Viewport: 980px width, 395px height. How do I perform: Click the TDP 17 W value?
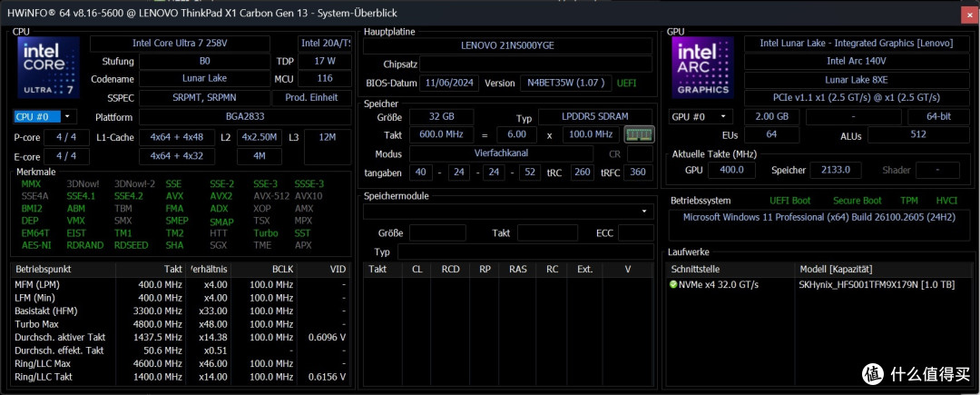(x=324, y=61)
